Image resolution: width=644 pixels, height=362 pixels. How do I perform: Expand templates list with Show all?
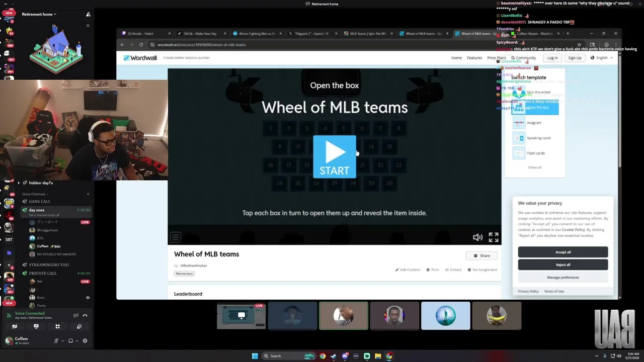point(535,167)
